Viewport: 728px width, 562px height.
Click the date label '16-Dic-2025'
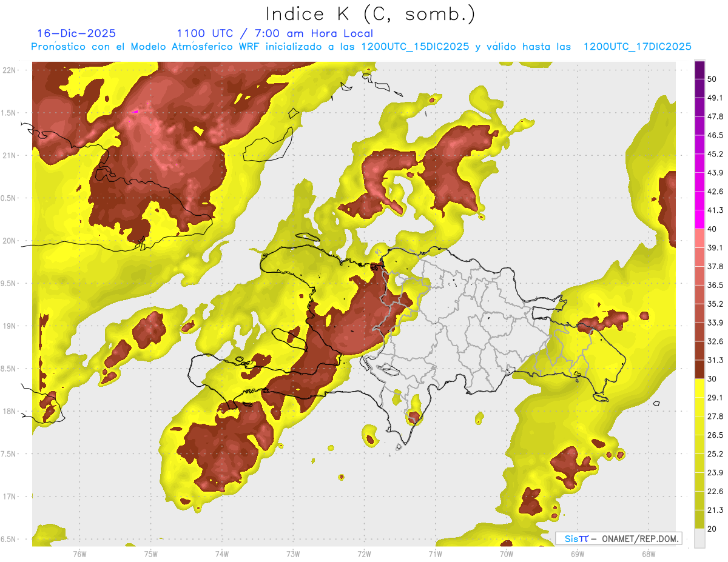pos(76,33)
